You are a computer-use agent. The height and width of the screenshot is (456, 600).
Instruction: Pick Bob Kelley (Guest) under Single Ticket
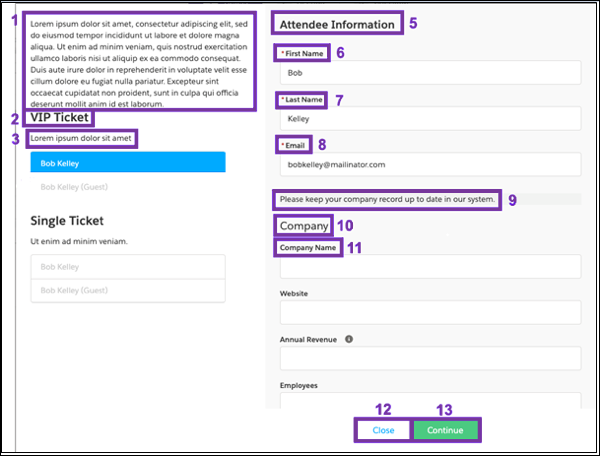tap(128, 290)
